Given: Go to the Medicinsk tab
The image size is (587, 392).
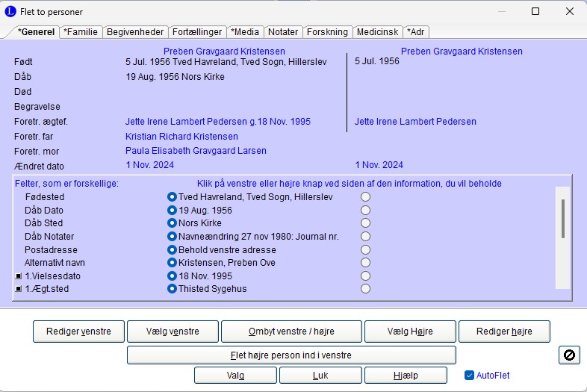Looking at the screenshot, I should coord(377,32).
